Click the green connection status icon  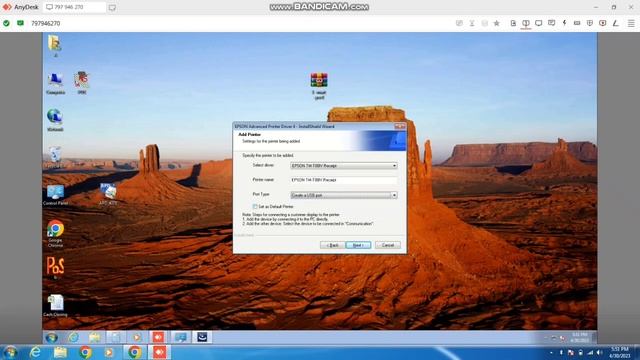point(6,23)
